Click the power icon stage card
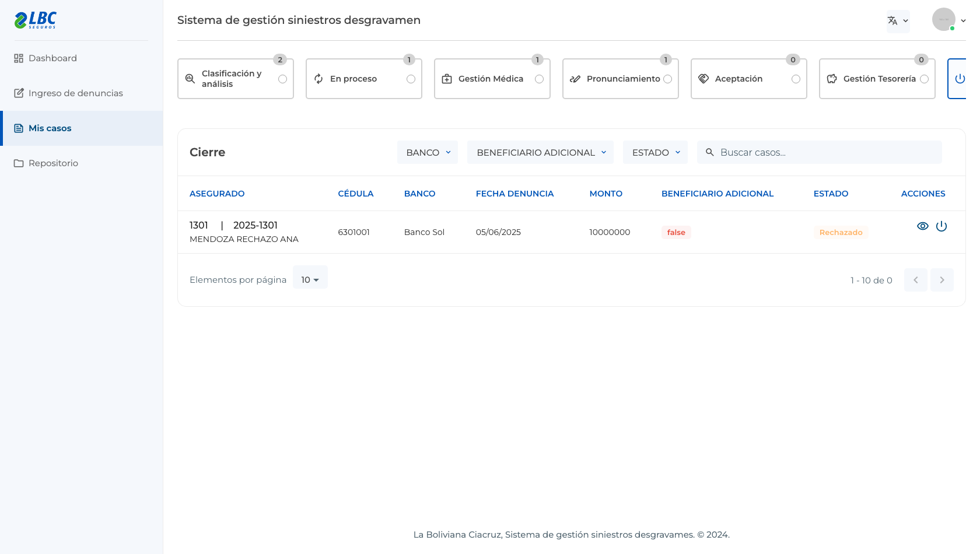This screenshot has width=980, height=554. click(x=960, y=79)
